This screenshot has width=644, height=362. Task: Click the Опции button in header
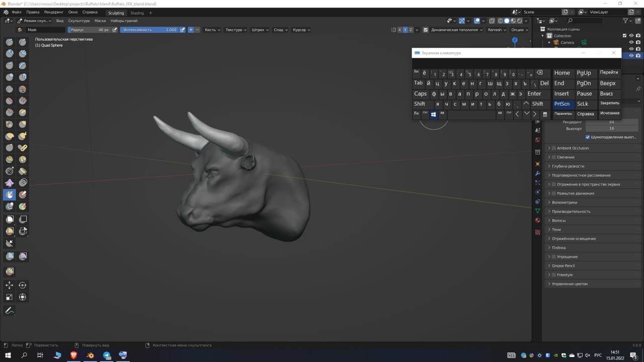[x=519, y=30]
